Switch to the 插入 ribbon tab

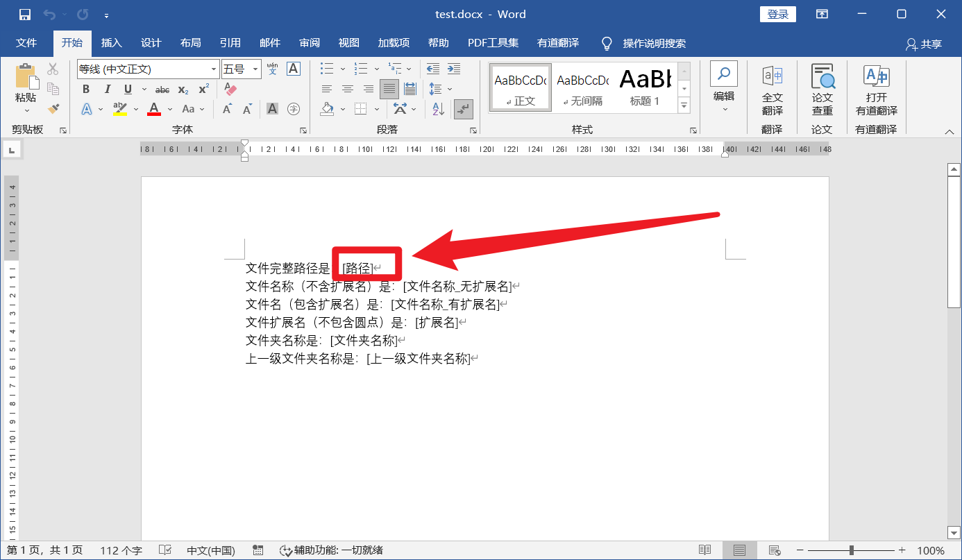pyautogui.click(x=111, y=42)
